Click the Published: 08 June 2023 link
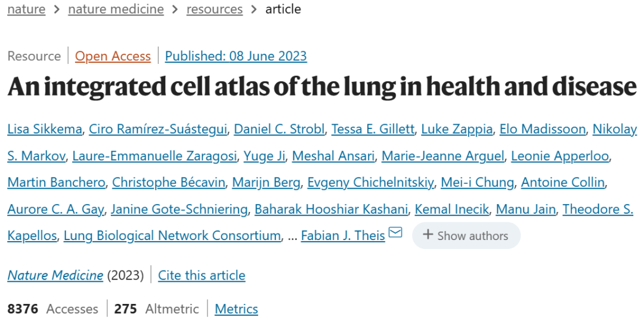Viewport: 644px width, 323px height. click(236, 56)
